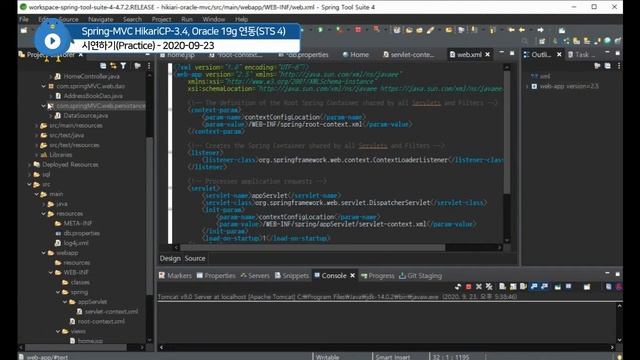Click the forward navigation arrow in toolbar
This screenshot has width=640, height=360.
click(540, 30)
